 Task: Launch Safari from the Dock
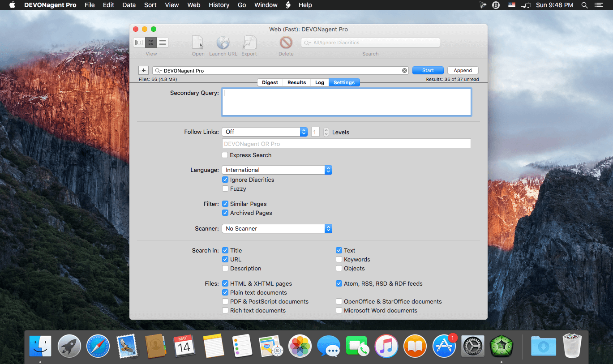tap(98, 346)
